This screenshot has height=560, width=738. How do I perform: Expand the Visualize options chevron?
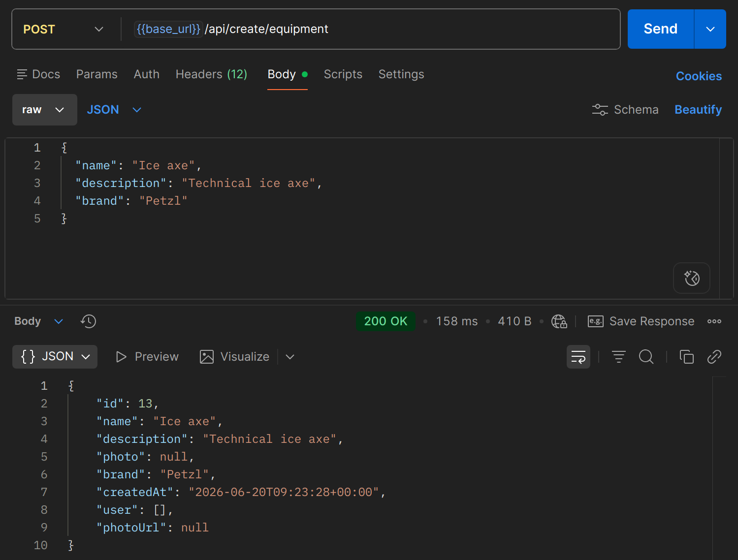290,357
